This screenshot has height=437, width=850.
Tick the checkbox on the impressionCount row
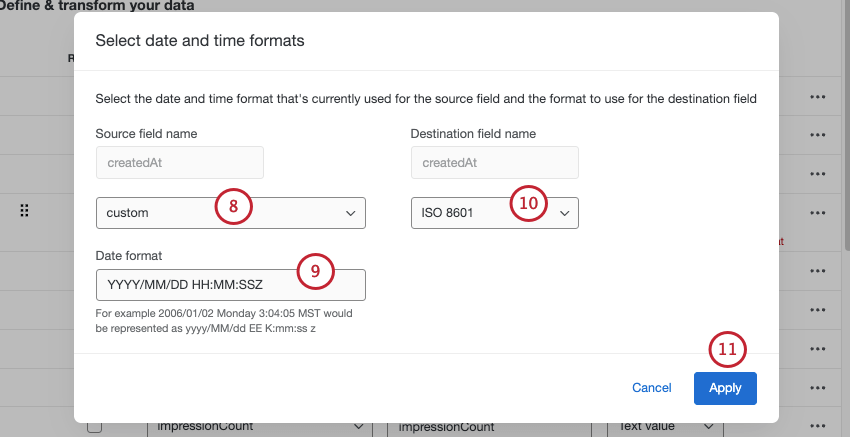click(95, 427)
